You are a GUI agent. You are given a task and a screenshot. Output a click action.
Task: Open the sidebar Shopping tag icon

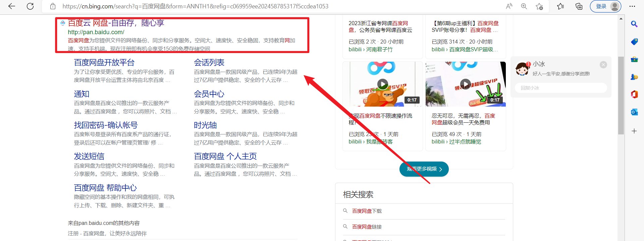pyautogui.click(x=634, y=42)
